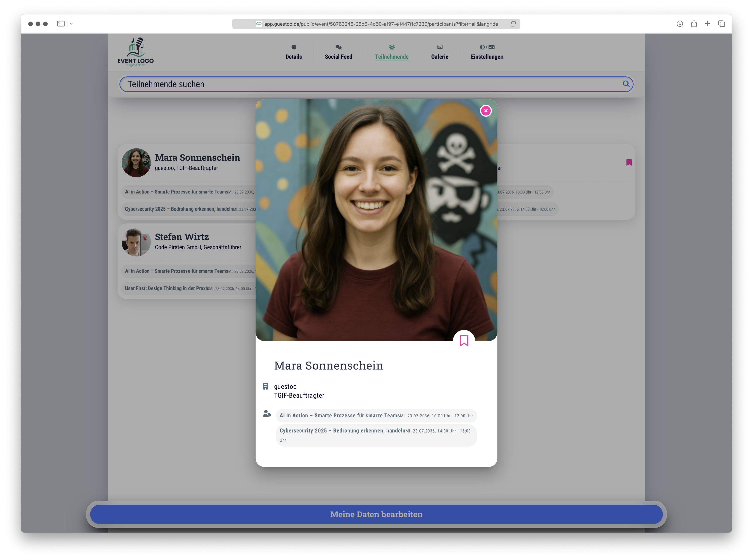Click the search magnifier icon
Image resolution: width=753 pixels, height=560 pixels.
pos(626,84)
